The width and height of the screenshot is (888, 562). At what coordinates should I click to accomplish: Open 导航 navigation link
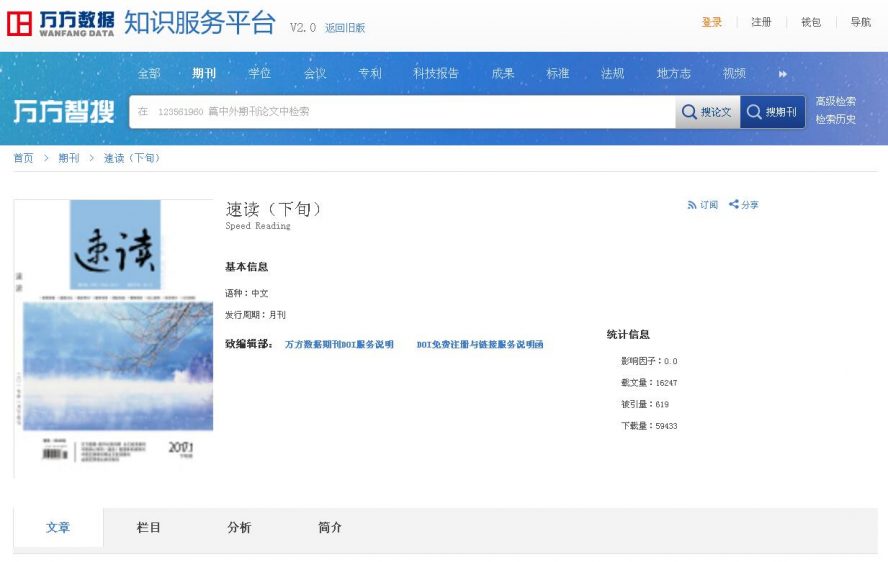pos(861,22)
